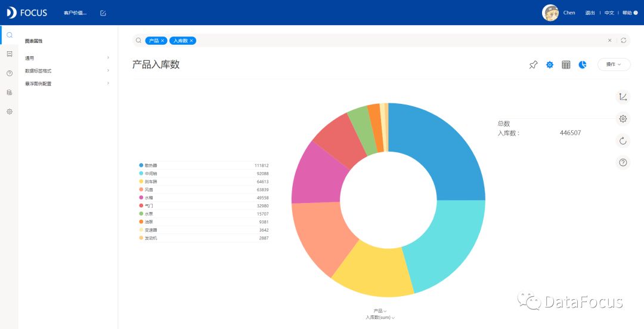The height and width of the screenshot is (329, 644).
Task: Click 退出 to log out
Action: (x=590, y=13)
